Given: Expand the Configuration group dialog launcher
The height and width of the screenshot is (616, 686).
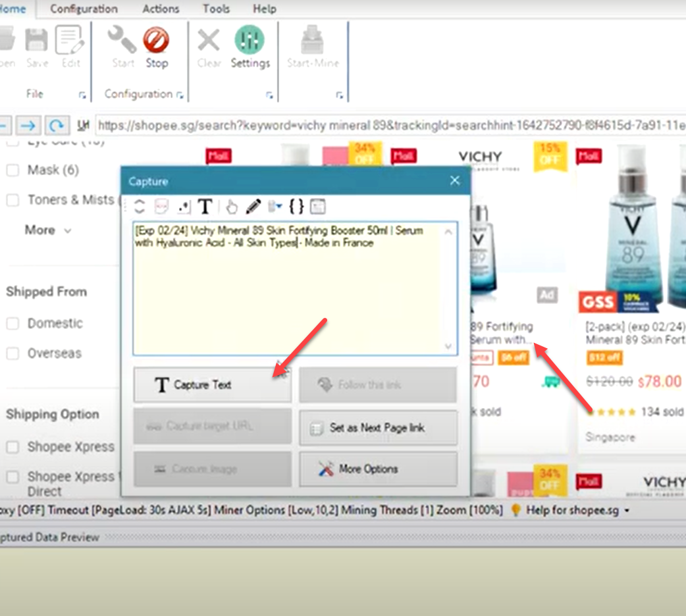Looking at the screenshot, I should [x=180, y=95].
